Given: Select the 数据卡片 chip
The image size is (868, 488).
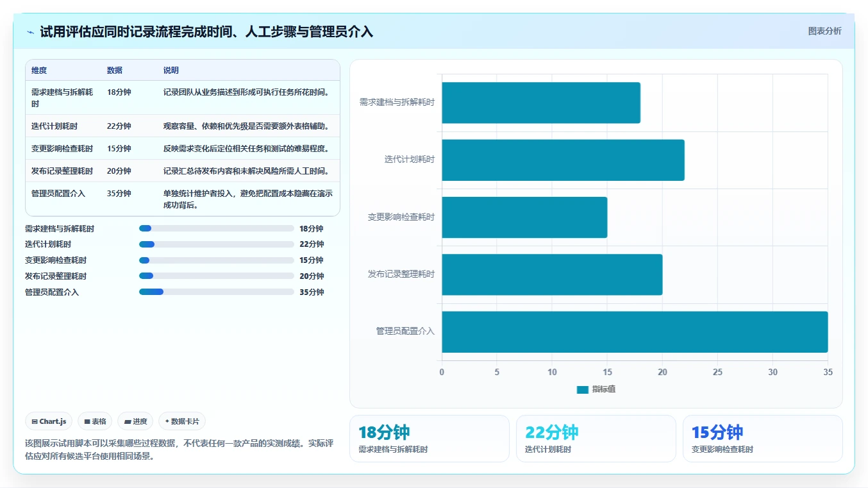Looking at the screenshot, I should (182, 421).
